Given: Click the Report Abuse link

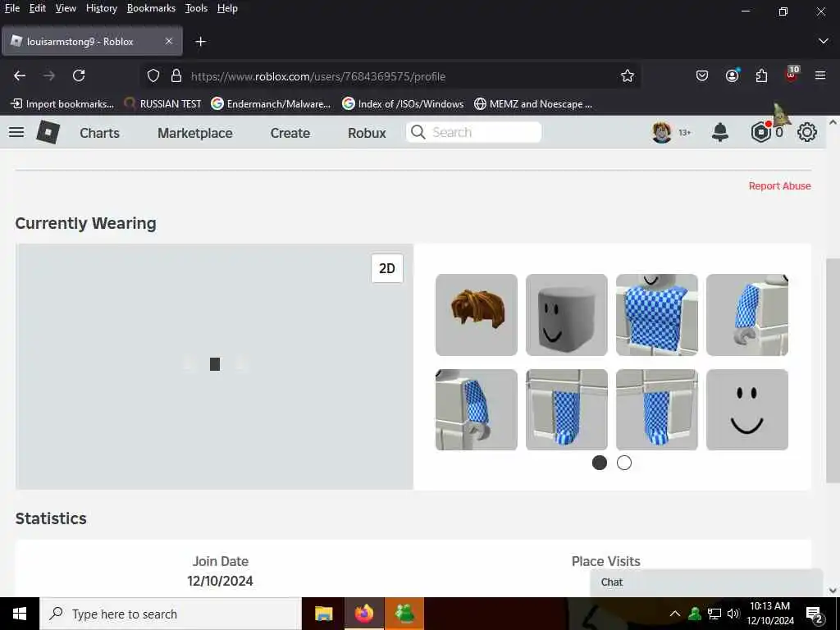Looking at the screenshot, I should (779, 186).
